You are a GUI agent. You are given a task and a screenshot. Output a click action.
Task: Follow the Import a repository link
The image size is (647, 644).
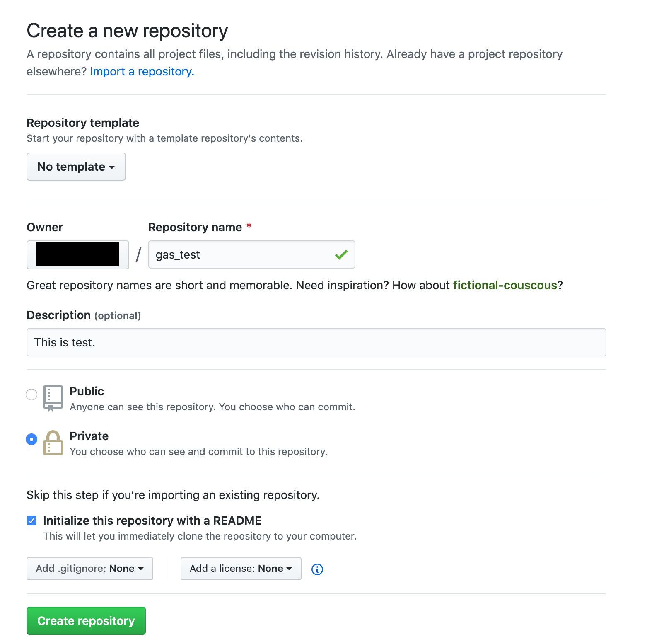point(142,72)
